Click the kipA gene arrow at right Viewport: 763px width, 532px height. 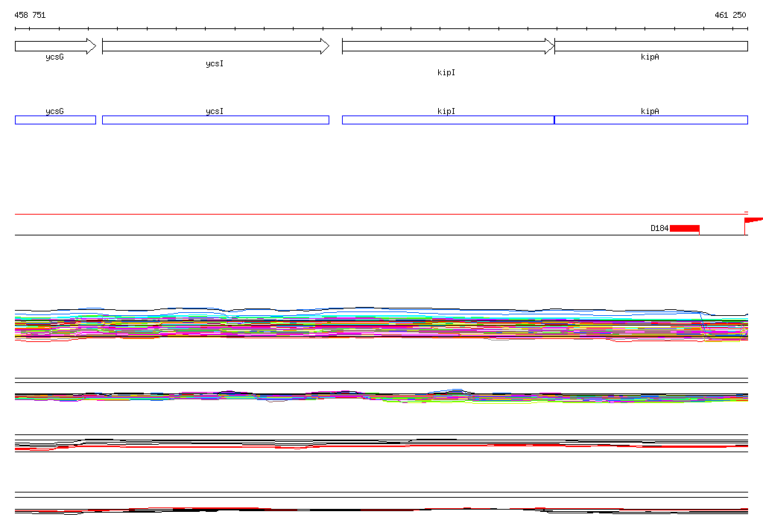click(x=650, y=46)
